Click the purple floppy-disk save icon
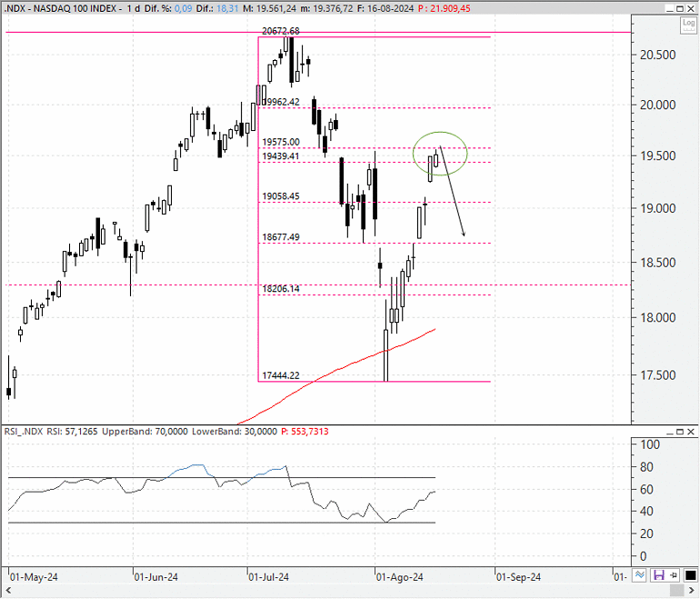700x599 pixels. (658, 574)
